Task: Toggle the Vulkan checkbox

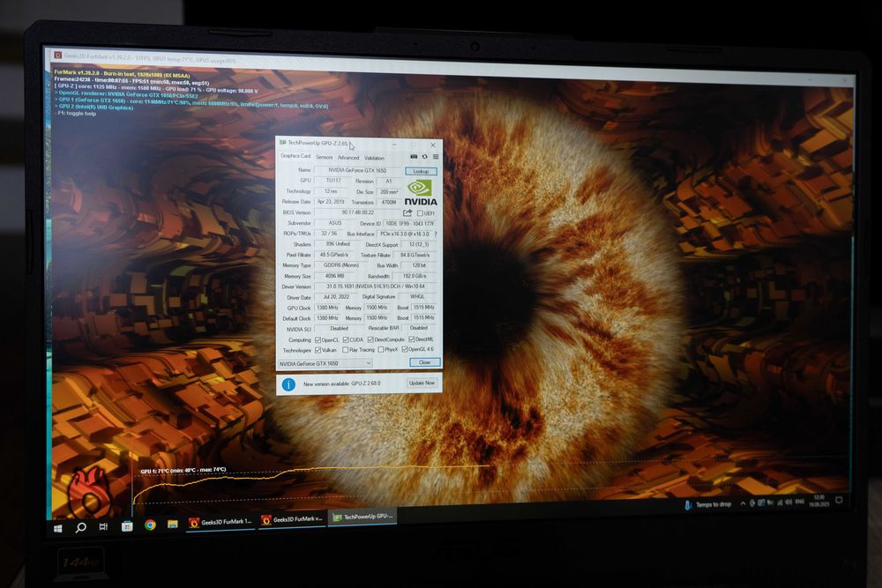Action: click(318, 350)
